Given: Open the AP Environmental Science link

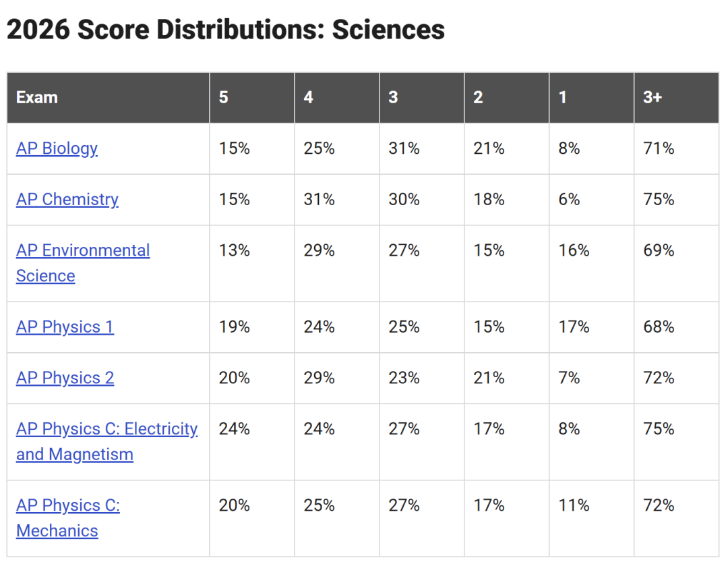Looking at the screenshot, I should [83, 263].
